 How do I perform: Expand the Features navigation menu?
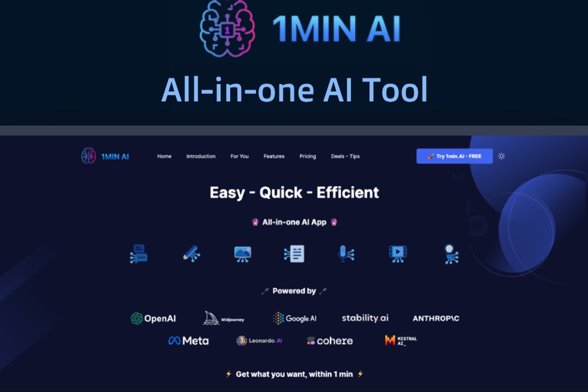click(273, 156)
